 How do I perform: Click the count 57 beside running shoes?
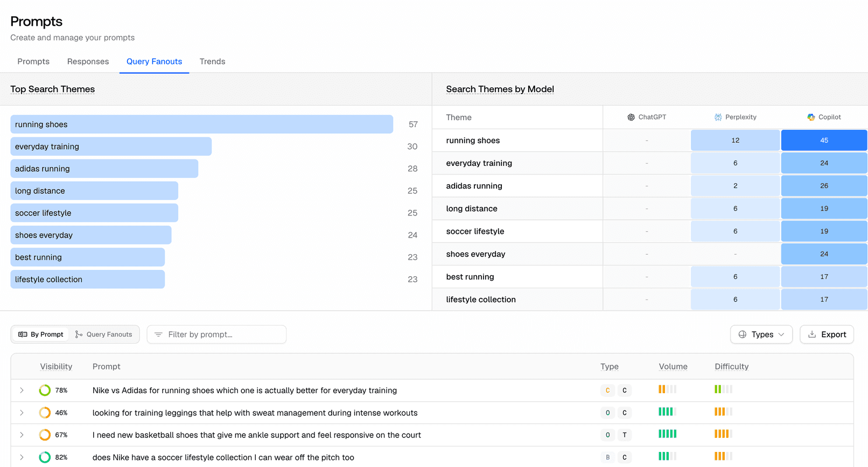click(413, 124)
